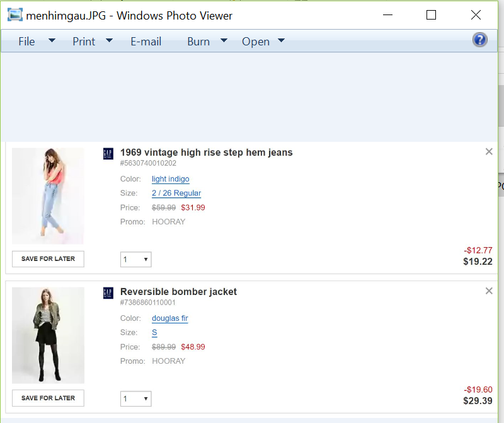The height and width of the screenshot is (423, 504).
Task: Change the light indigo color link
Action: (x=170, y=179)
